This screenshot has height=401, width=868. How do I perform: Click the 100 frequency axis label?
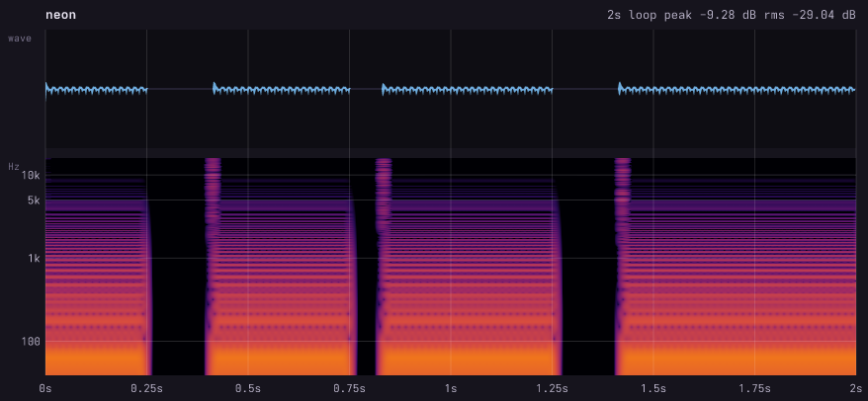[32, 342]
